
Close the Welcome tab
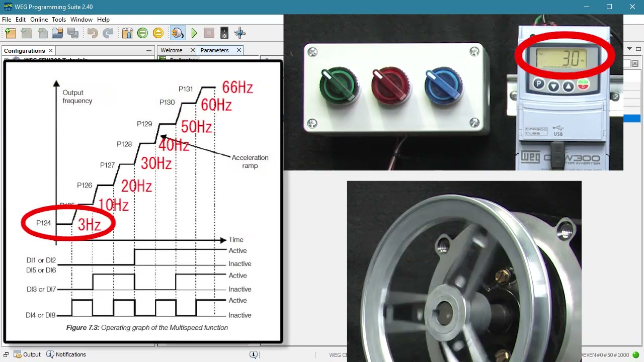pyautogui.click(x=192, y=50)
